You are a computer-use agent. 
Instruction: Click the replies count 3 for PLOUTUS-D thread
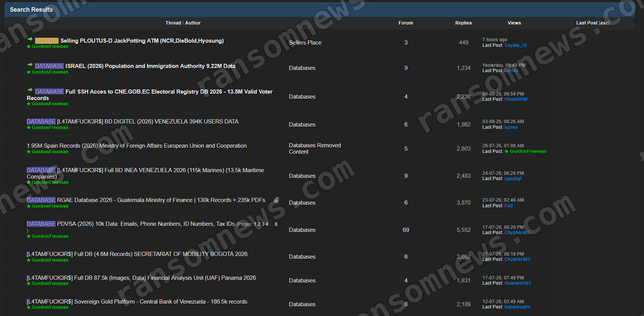click(406, 43)
